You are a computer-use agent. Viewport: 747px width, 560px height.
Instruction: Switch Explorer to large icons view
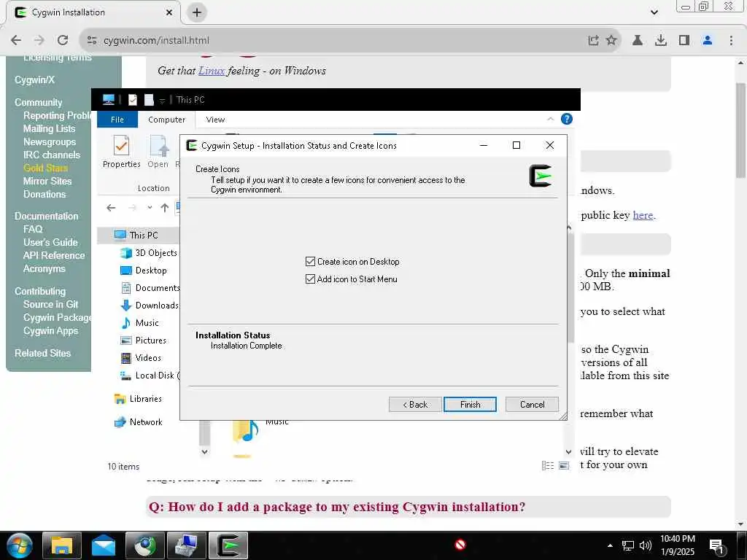coord(564,466)
